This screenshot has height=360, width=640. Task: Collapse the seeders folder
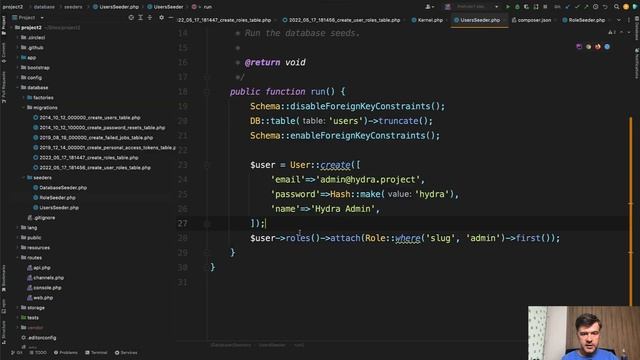tap(24, 178)
